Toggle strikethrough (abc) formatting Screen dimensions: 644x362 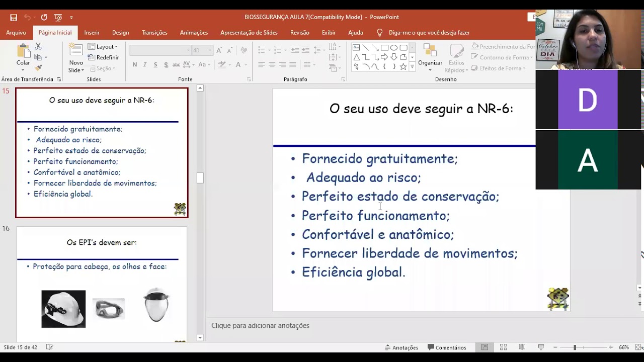[x=176, y=65]
